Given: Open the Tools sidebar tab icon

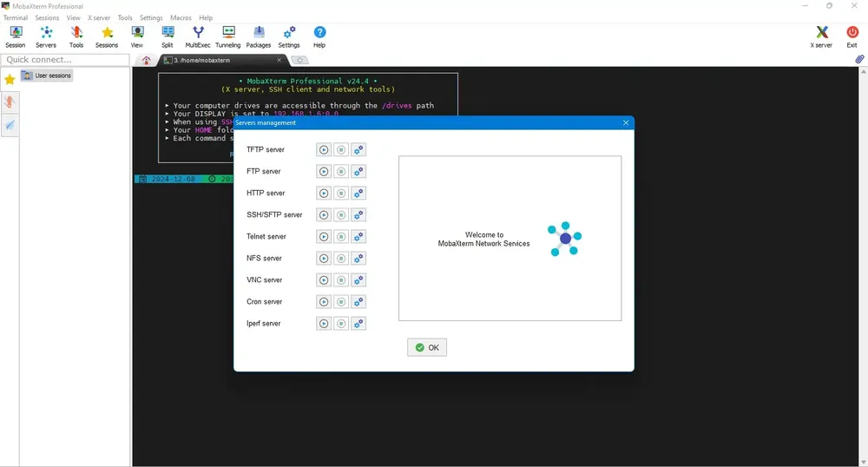Looking at the screenshot, I should click(10, 102).
